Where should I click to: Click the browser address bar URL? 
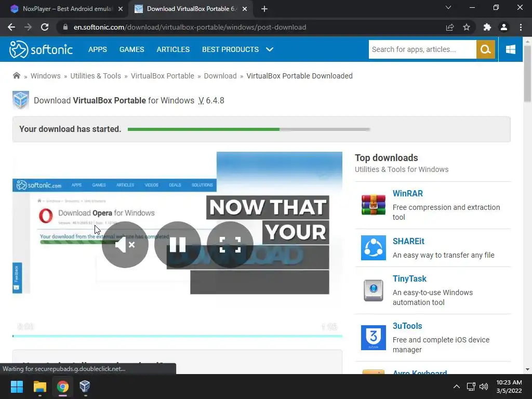(x=190, y=27)
